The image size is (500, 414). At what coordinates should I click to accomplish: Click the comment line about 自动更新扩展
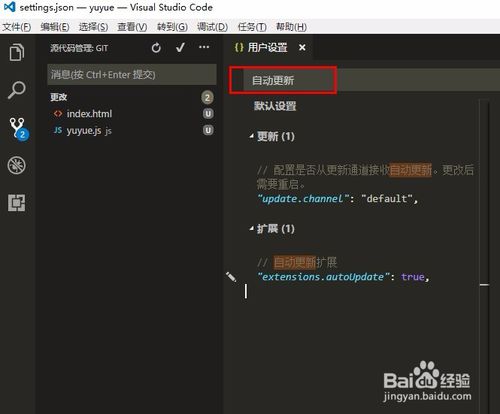(x=297, y=263)
